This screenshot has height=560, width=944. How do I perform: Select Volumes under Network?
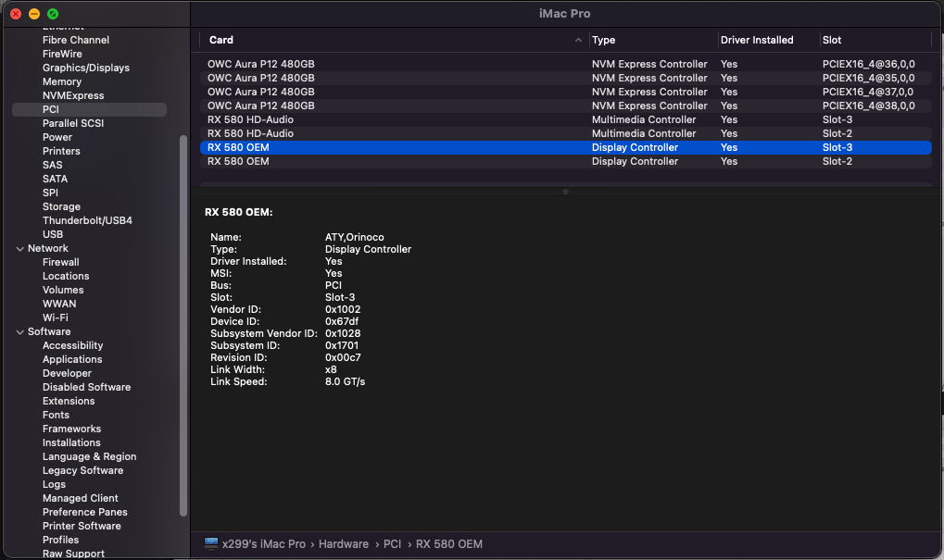point(63,290)
